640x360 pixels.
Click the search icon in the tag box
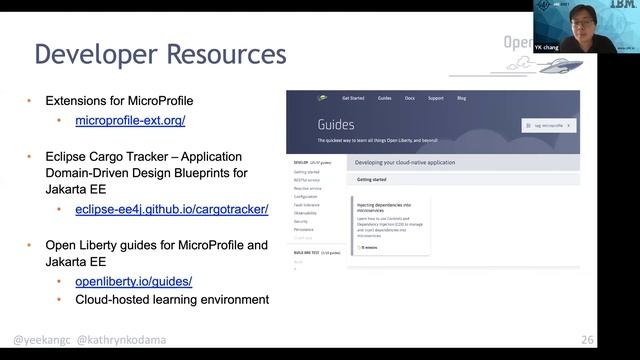[528, 126]
